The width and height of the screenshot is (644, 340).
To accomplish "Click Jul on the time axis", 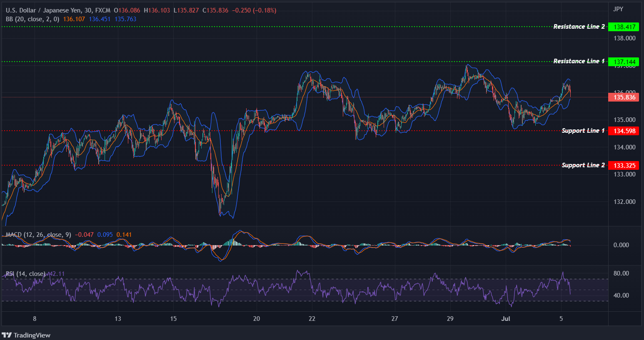I will [x=506, y=318].
